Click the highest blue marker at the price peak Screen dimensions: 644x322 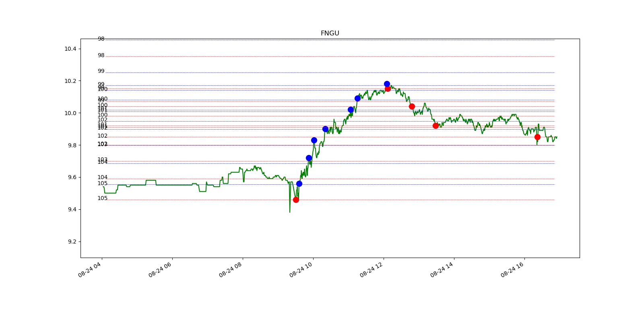coord(387,84)
